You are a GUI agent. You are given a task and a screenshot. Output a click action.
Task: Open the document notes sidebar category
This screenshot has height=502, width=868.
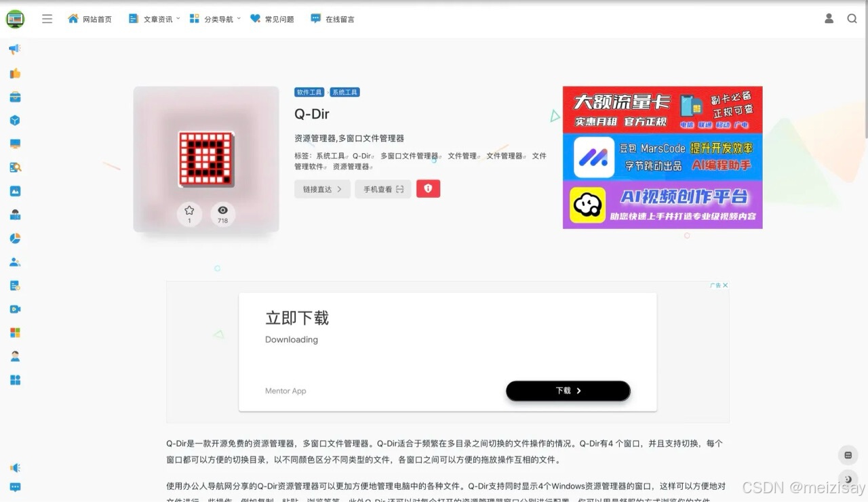15,286
